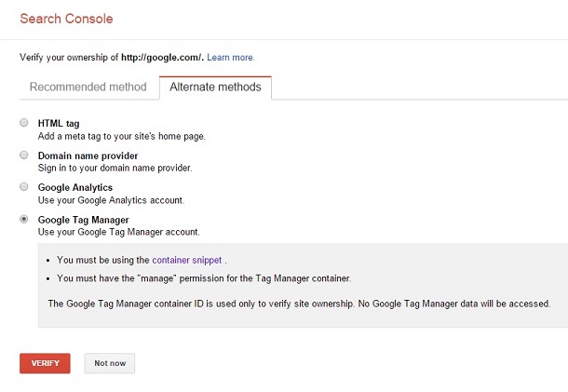Select the Google Tag Manager radio button

click(24, 219)
